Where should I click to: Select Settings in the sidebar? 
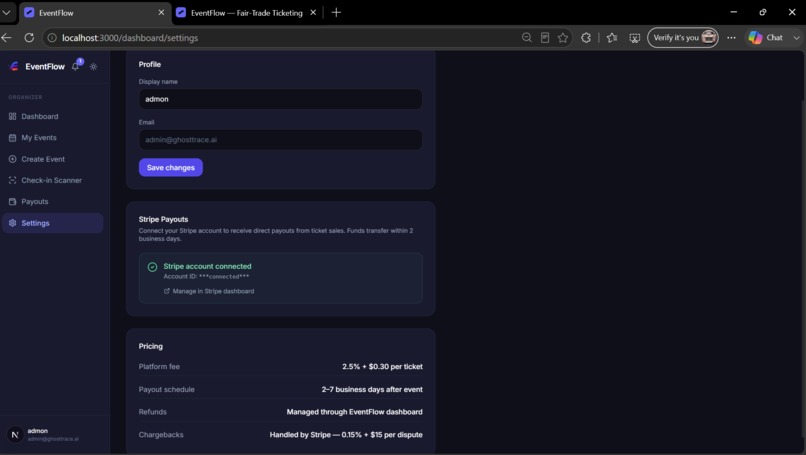click(x=52, y=223)
